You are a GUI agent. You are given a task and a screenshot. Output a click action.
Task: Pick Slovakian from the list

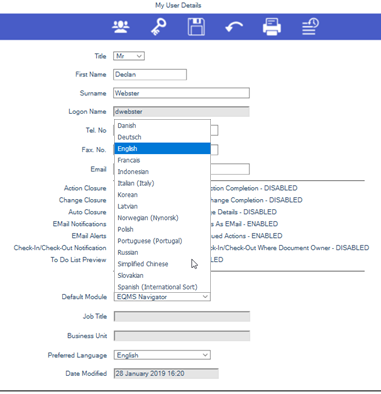click(162, 275)
